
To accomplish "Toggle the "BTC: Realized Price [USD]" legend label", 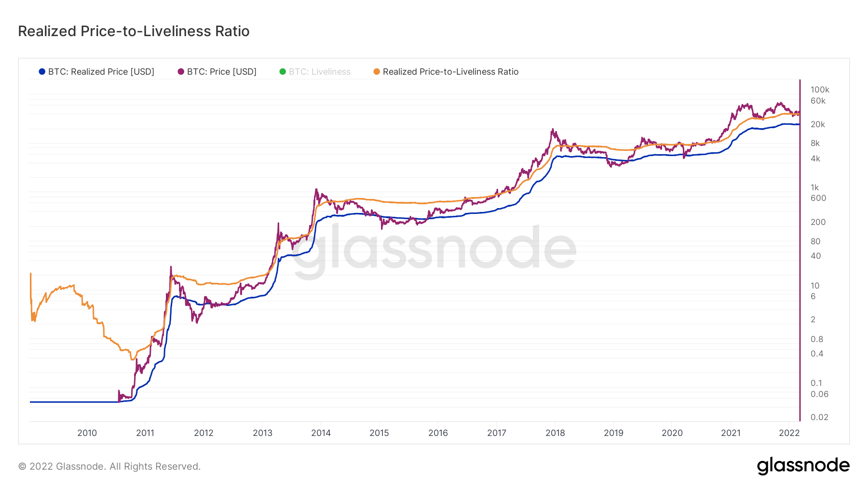I will point(101,72).
